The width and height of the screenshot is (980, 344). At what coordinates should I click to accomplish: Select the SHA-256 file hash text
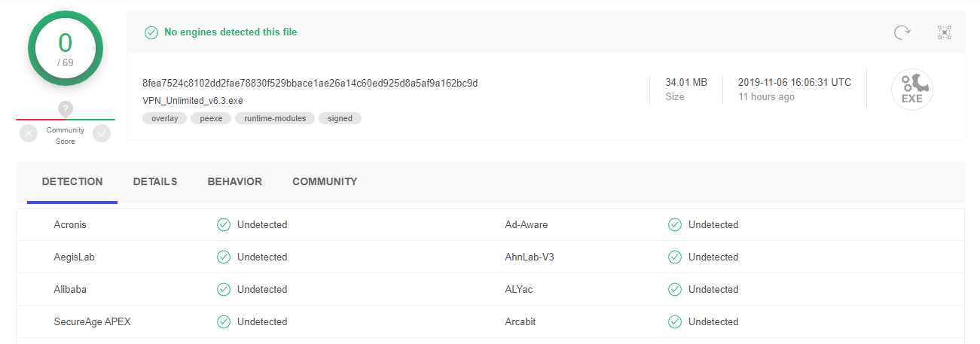(x=310, y=83)
